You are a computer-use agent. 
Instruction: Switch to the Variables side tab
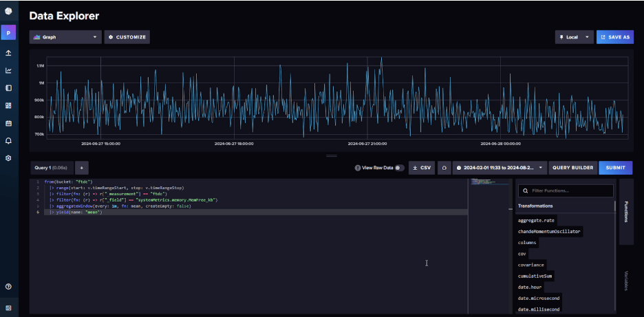click(x=626, y=281)
